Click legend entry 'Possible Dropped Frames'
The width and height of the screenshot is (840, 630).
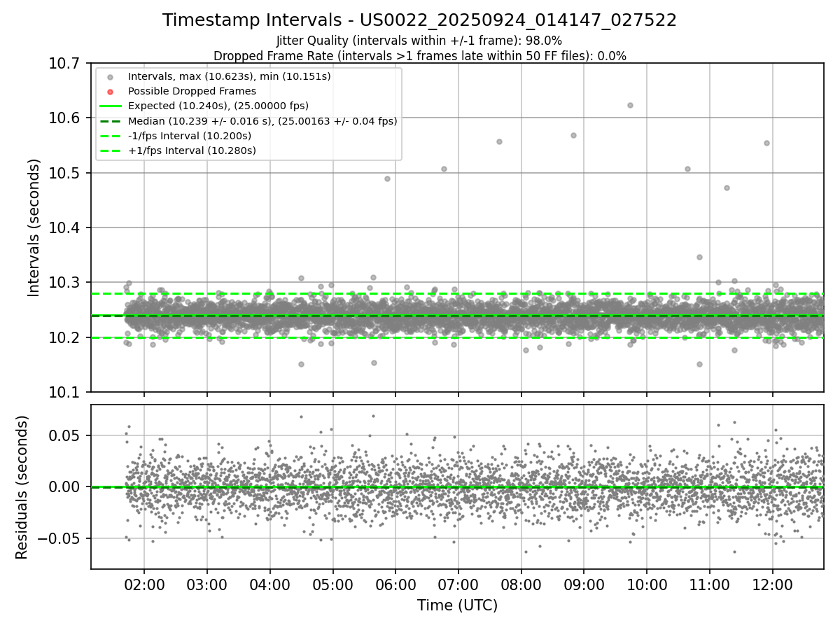[192, 91]
